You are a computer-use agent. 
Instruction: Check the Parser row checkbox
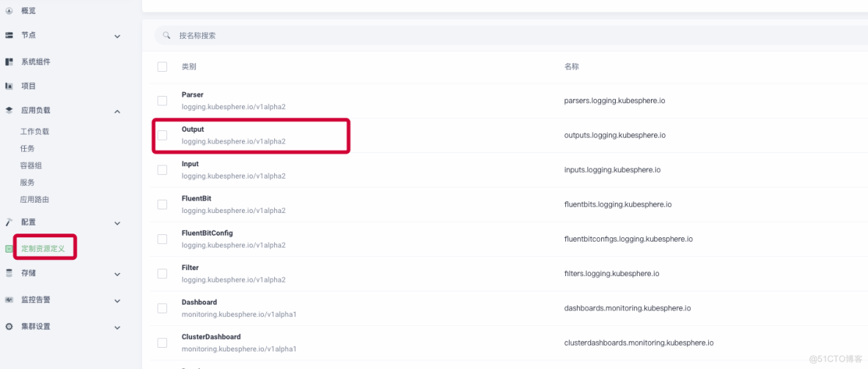click(x=162, y=101)
